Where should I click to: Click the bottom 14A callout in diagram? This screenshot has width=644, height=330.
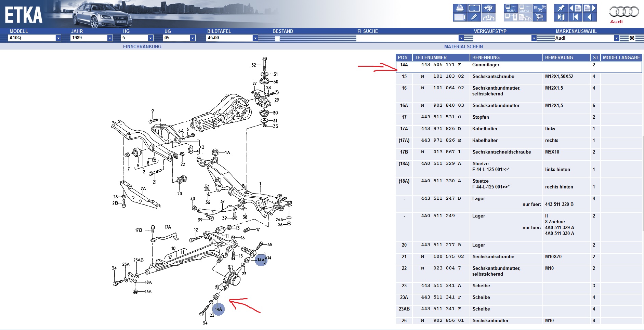[x=219, y=309]
